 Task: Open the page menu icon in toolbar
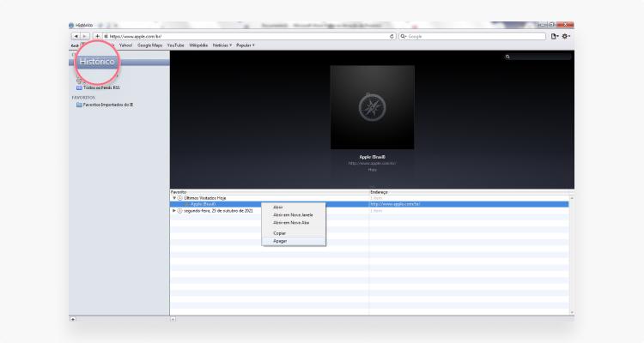point(555,37)
